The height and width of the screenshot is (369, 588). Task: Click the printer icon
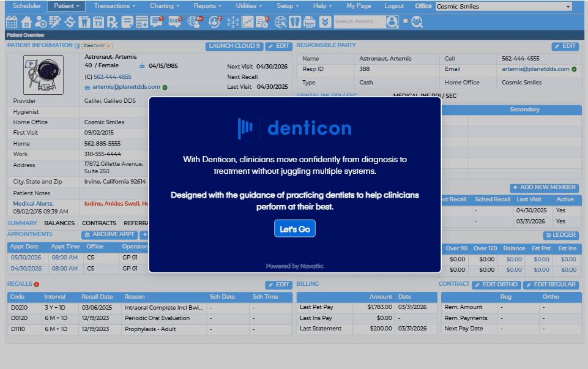(x=310, y=22)
